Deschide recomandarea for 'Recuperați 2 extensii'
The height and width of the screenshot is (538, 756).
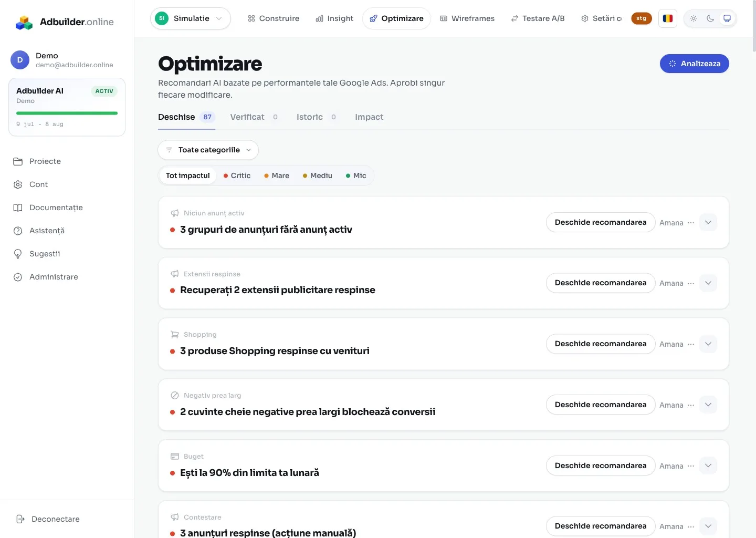point(601,283)
